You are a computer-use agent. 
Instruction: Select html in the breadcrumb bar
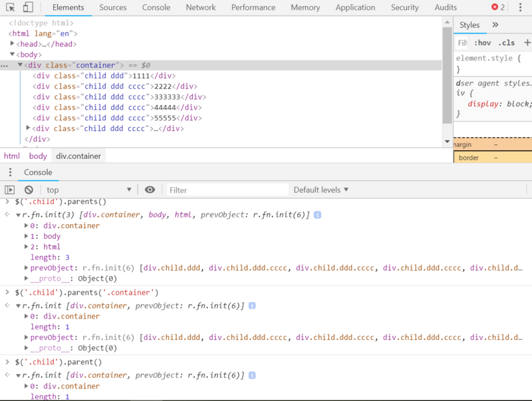12,156
